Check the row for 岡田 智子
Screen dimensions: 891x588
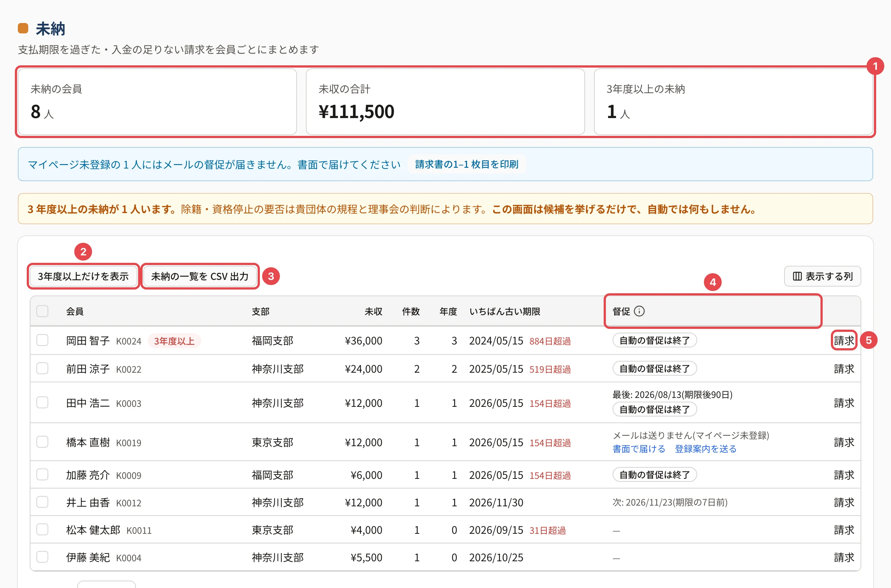[42, 340]
